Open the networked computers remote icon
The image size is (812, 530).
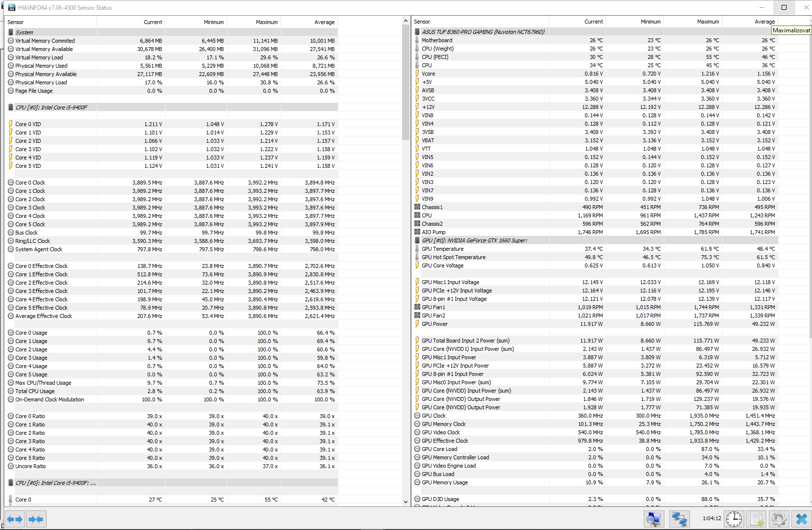tap(679, 519)
